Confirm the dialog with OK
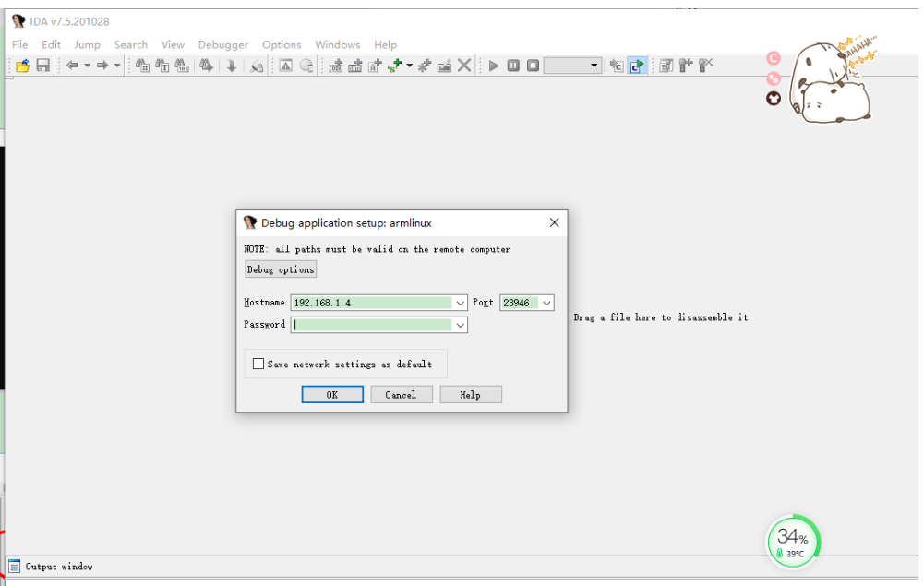This screenshot has height=586, width=924. tap(332, 395)
